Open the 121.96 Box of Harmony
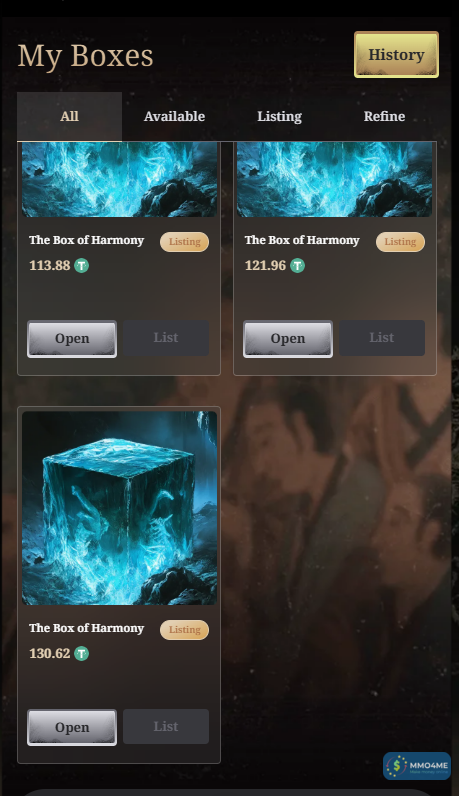This screenshot has width=459, height=796. [288, 339]
